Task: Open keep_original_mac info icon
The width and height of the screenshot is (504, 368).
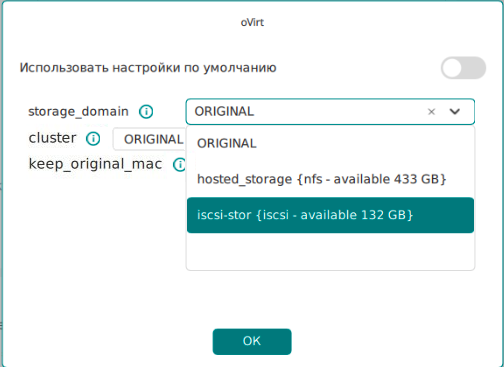Action: 180,164
